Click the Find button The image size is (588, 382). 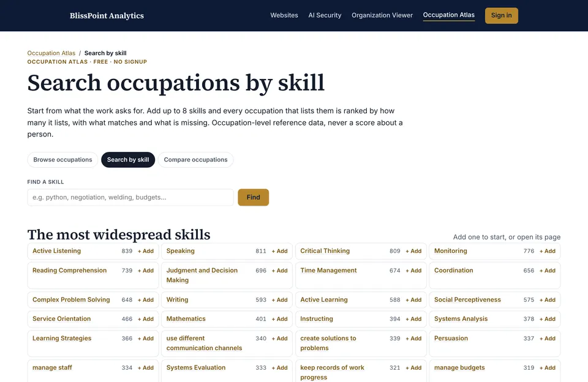253,197
